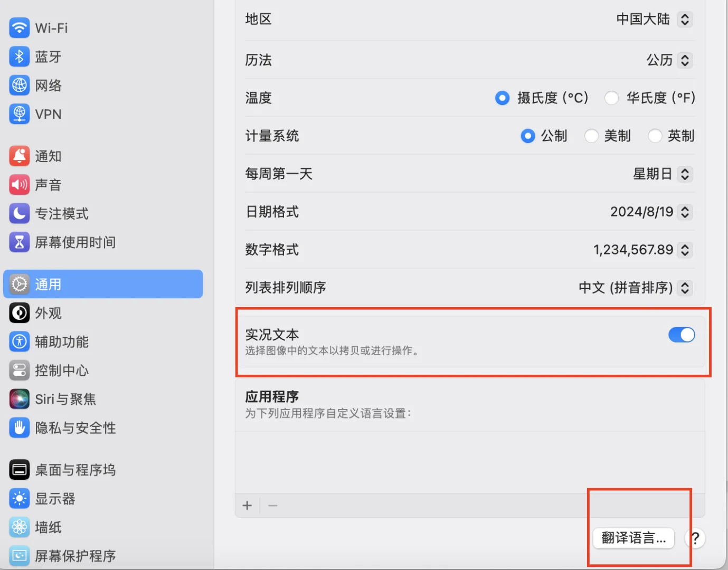Change 每周第一天 using its dropdown
728x570 pixels.
point(685,174)
